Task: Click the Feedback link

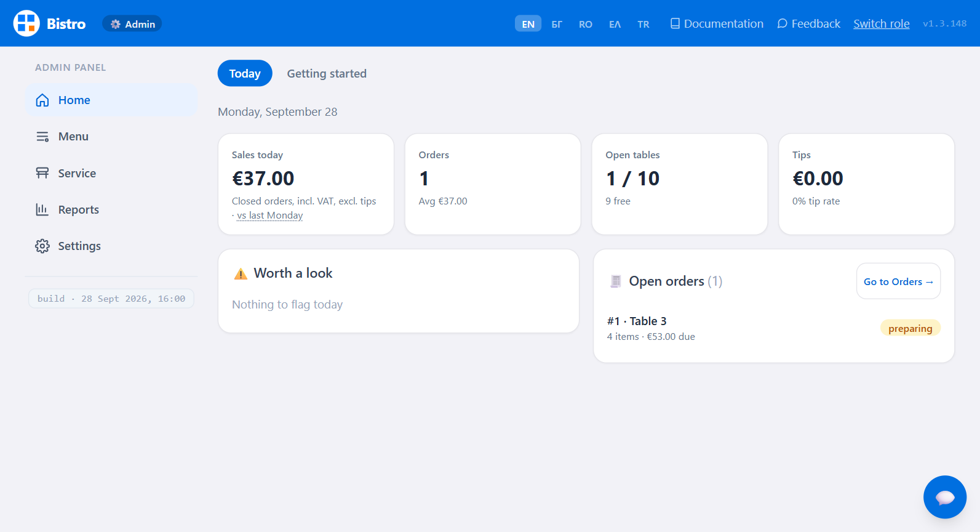Action: coord(808,23)
